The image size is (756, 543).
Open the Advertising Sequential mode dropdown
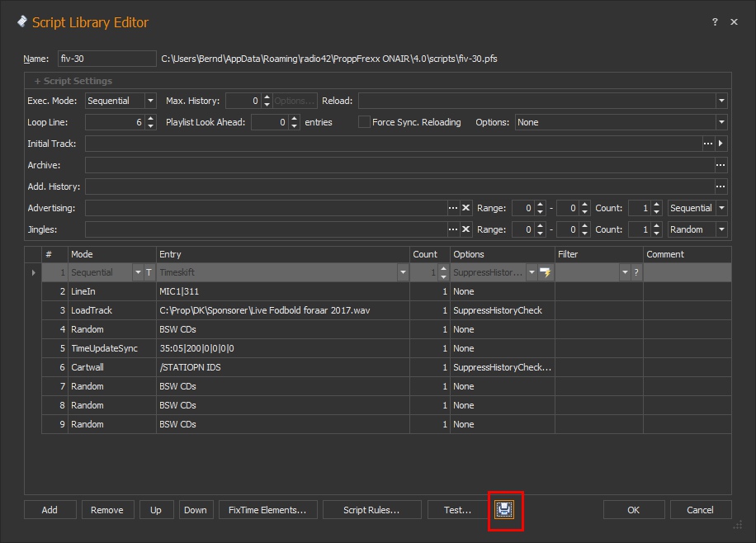[x=721, y=208]
